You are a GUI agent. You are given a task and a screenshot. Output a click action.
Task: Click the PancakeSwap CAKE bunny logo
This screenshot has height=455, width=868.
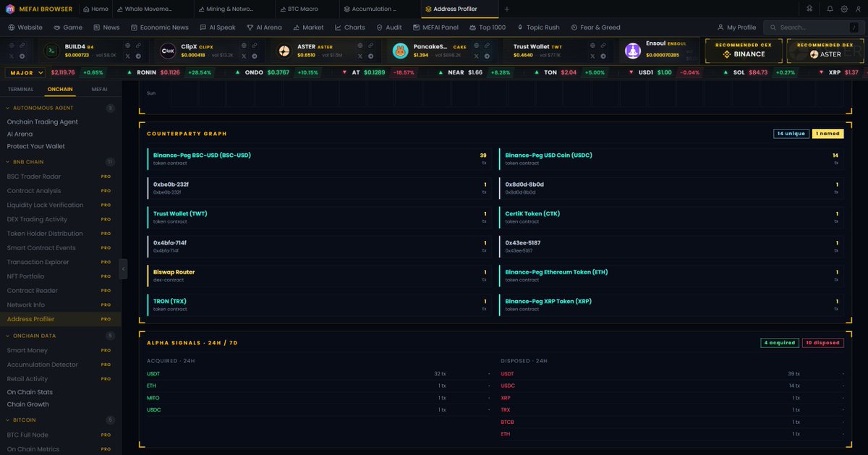tap(400, 51)
